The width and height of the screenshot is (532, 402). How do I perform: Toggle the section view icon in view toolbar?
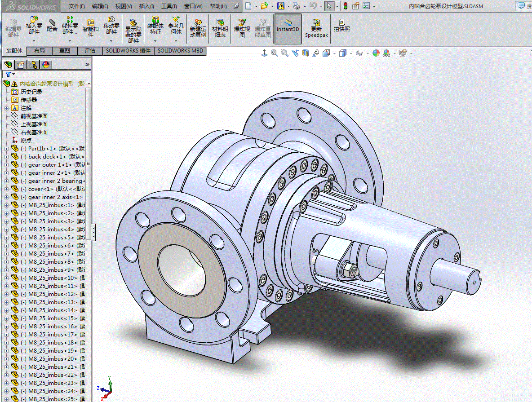pyautogui.click(x=306, y=53)
